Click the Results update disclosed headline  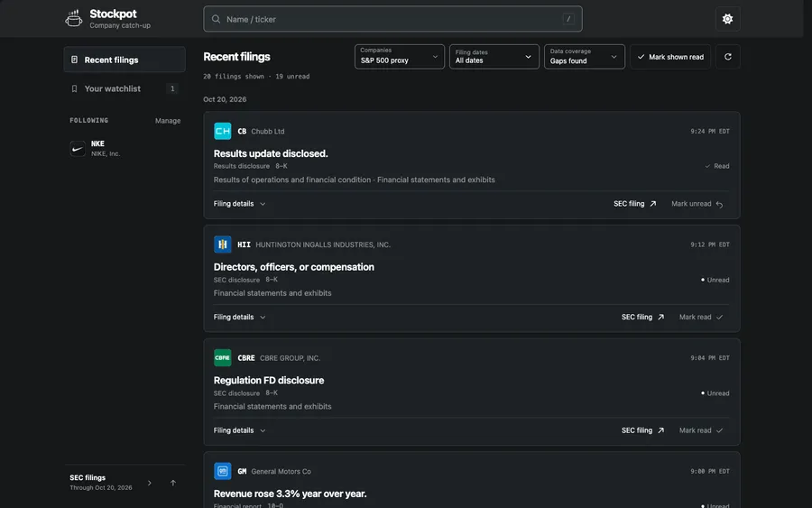click(271, 153)
